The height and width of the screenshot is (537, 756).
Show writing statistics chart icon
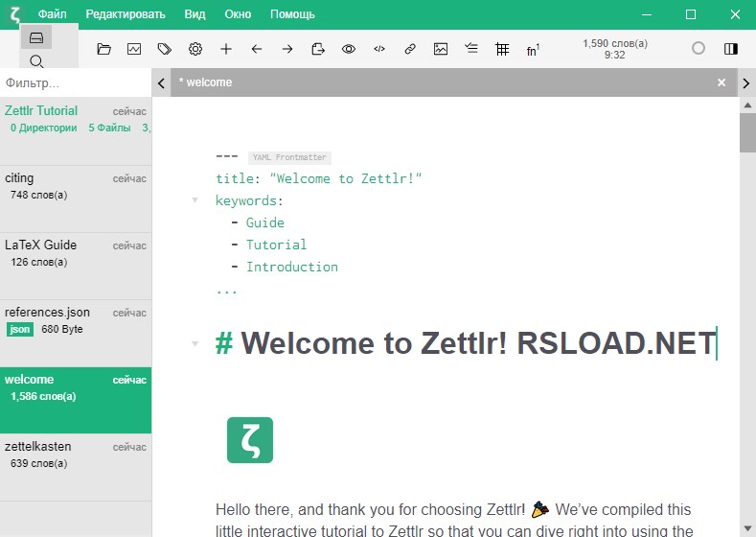point(134,49)
